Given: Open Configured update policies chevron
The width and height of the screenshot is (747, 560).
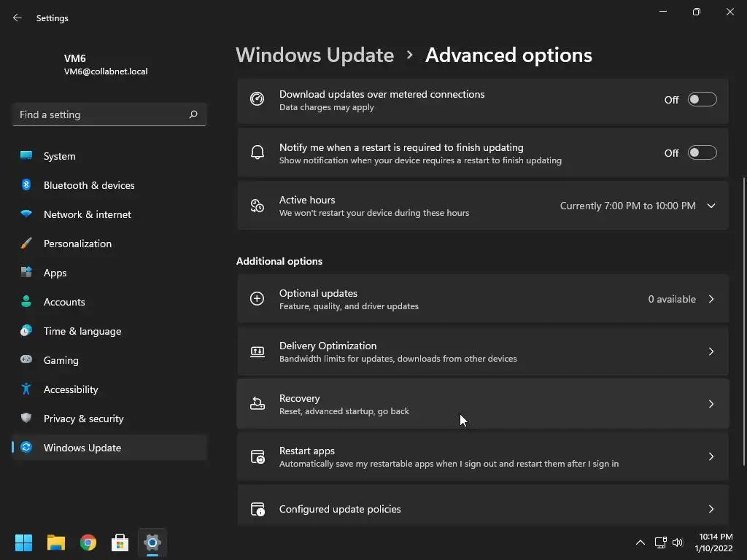Looking at the screenshot, I should [x=711, y=508].
